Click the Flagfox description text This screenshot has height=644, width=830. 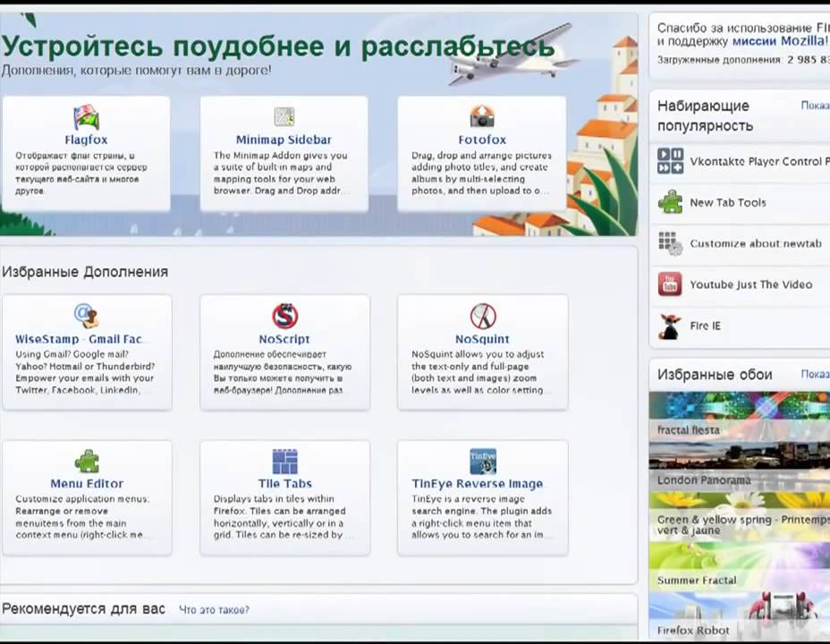tap(81, 173)
